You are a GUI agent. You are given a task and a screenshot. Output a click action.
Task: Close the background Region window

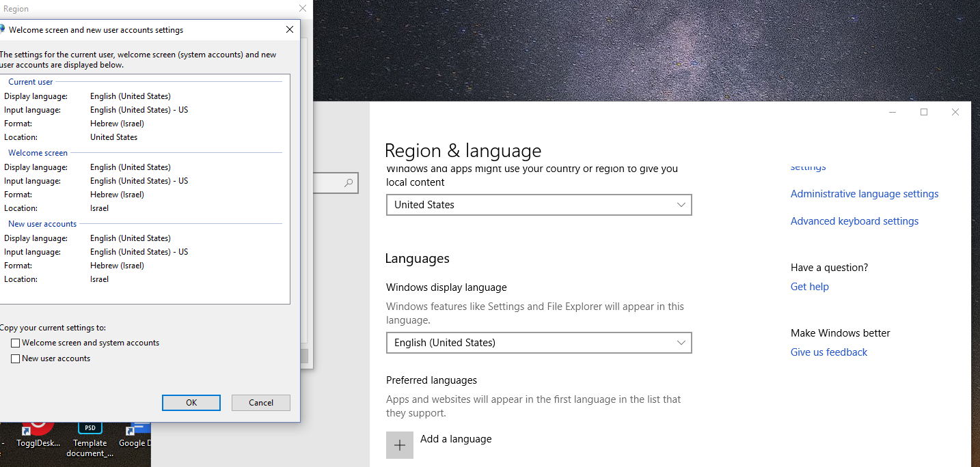(303, 9)
